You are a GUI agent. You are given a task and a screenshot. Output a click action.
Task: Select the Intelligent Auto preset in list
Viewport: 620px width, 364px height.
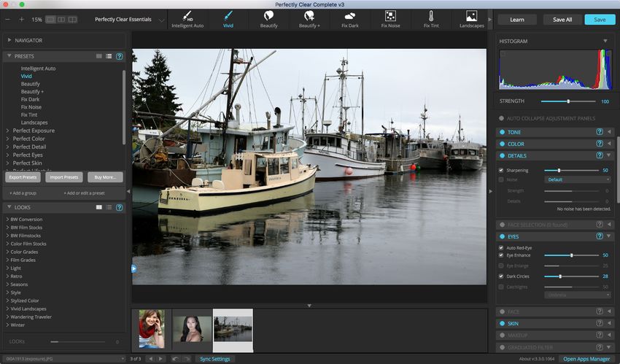point(38,69)
